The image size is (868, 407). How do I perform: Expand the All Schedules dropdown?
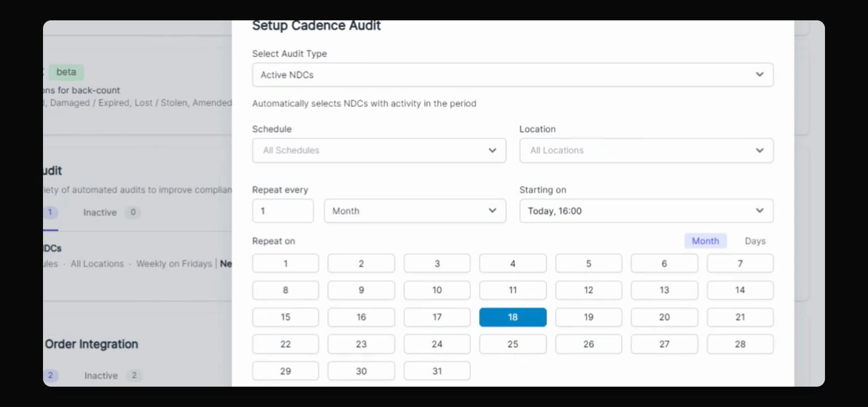click(379, 150)
